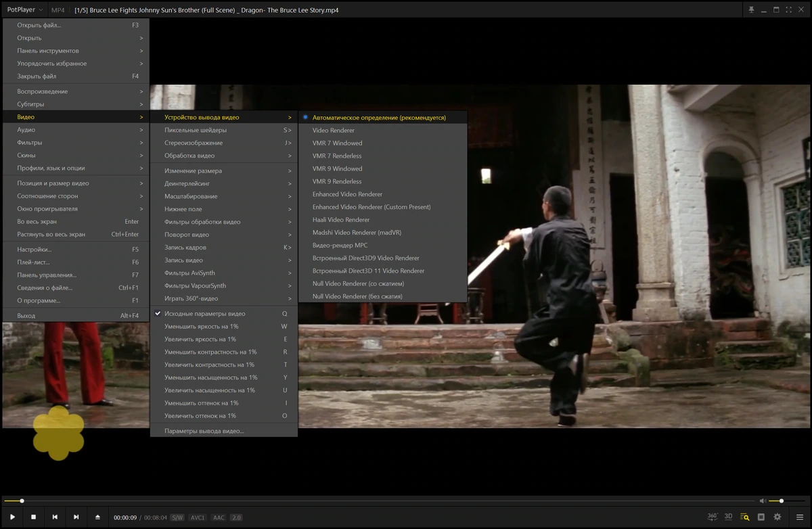Image resolution: width=812 pixels, height=529 pixels.
Task: Expand Поворот видео submenu
Action: coord(223,235)
